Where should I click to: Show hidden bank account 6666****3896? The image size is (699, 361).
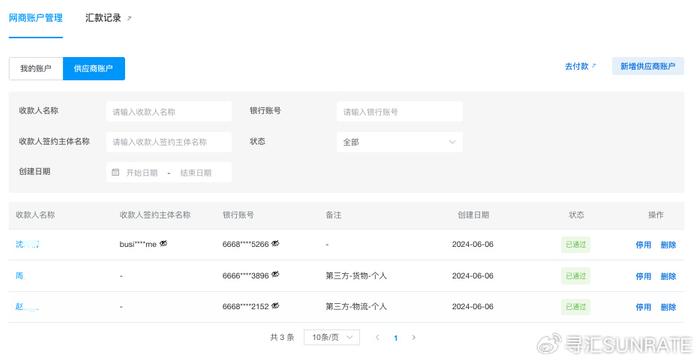pyautogui.click(x=275, y=275)
